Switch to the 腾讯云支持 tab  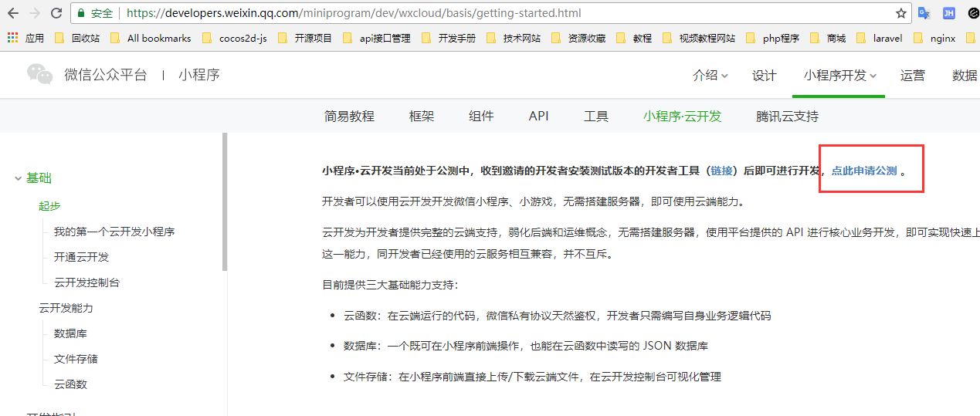[x=787, y=117]
